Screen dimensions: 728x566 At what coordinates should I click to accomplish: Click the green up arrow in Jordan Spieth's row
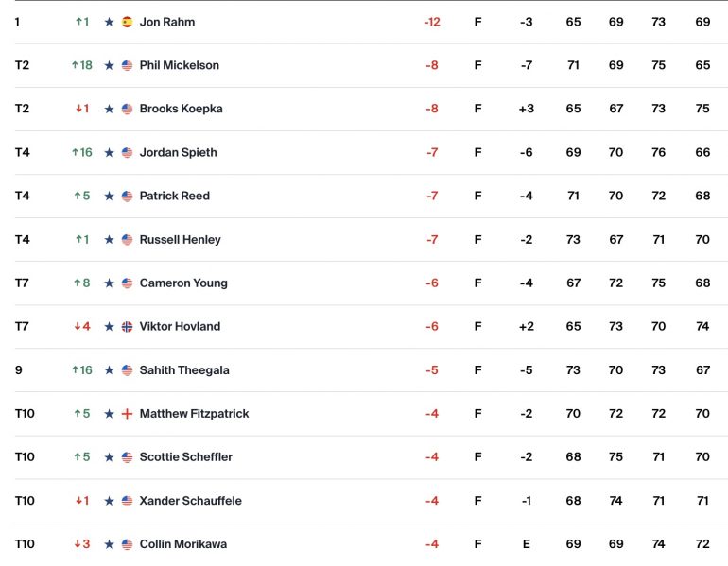pyautogui.click(x=76, y=152)
